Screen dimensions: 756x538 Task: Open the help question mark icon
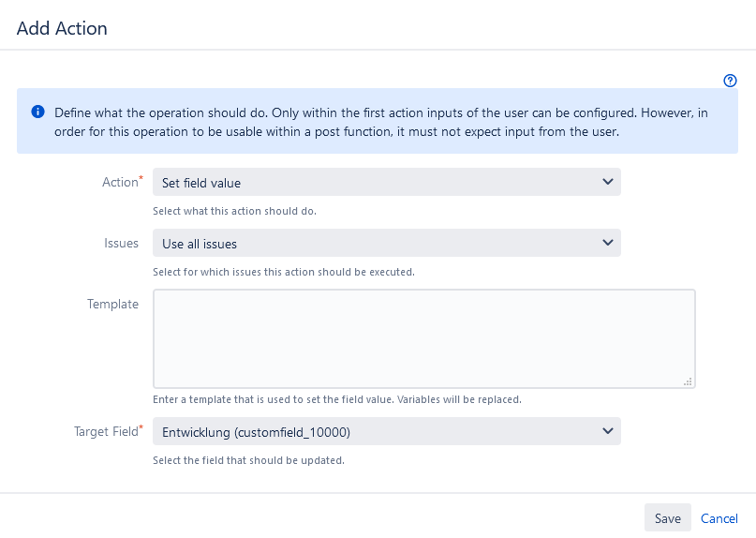pos(730,81)
